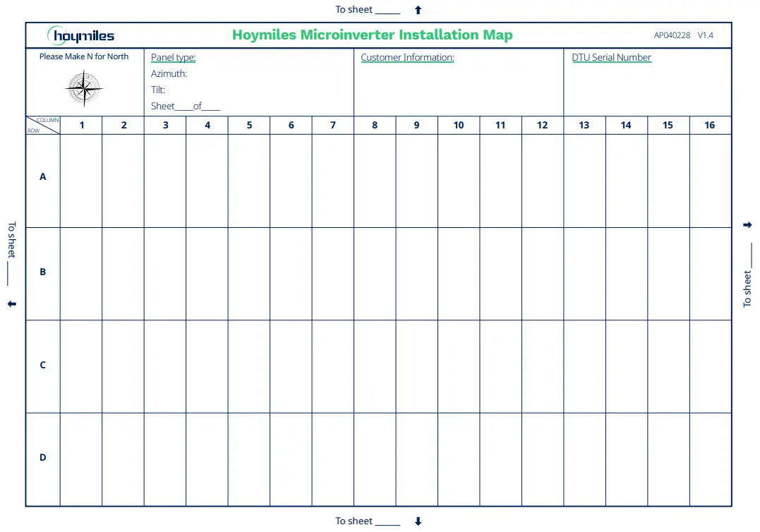Click column header 8
The image size is (760, 532).
point(375,125)
